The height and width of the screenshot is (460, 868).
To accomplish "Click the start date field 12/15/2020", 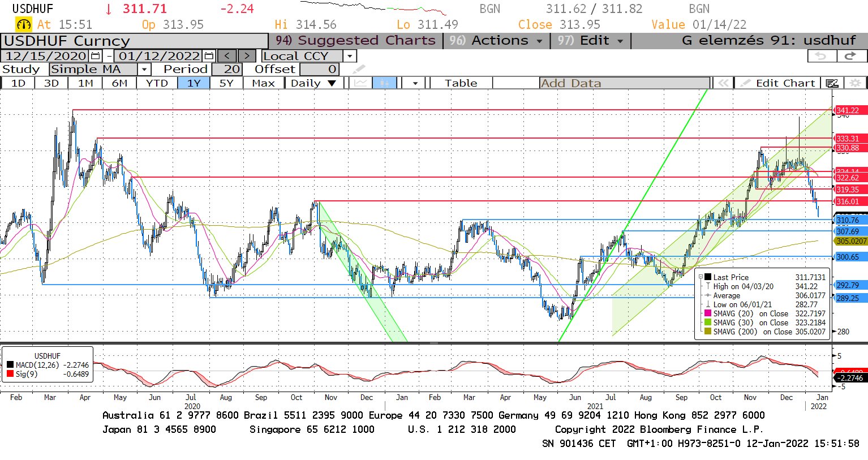I will tap(46, 56).
